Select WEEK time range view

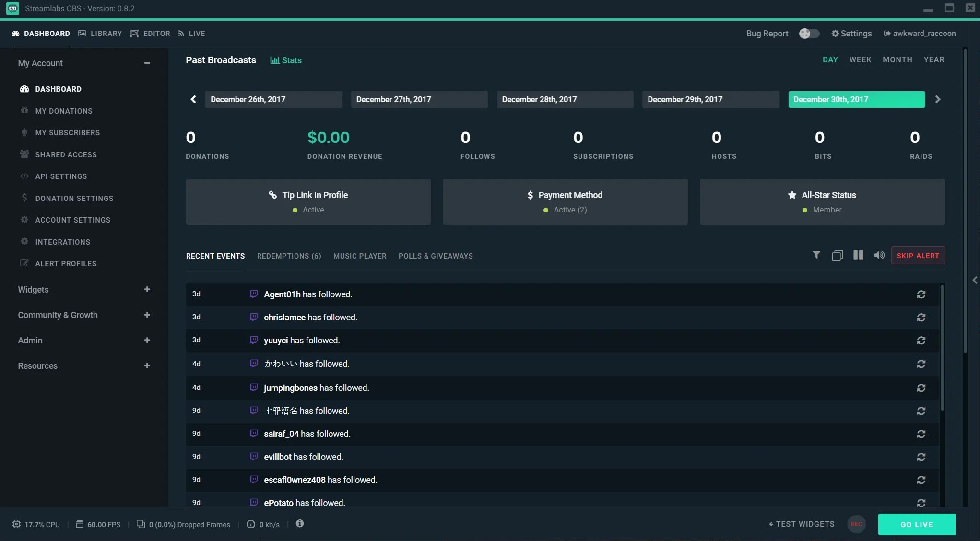click(860, 60)
